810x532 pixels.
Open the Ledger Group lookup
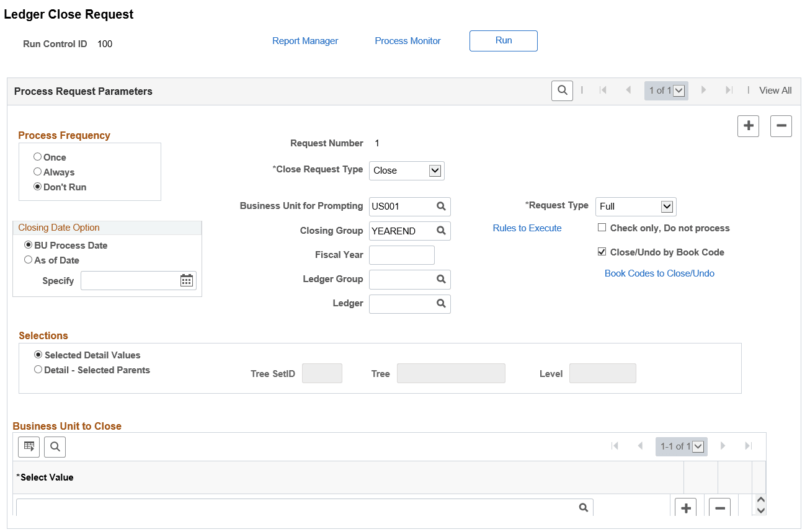pyautogui.click(x=441, y=279)
